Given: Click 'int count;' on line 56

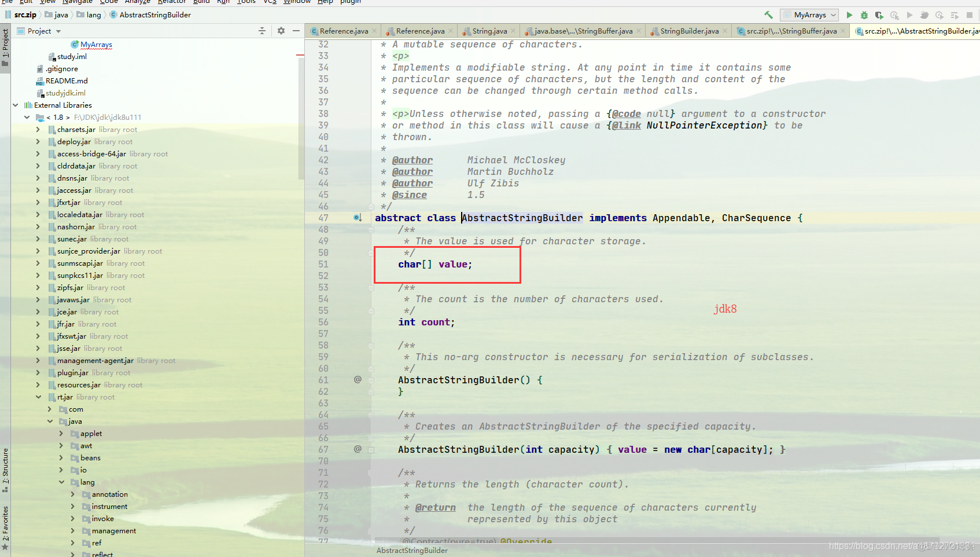Looking at the screenshot, I should coord(426,323).
